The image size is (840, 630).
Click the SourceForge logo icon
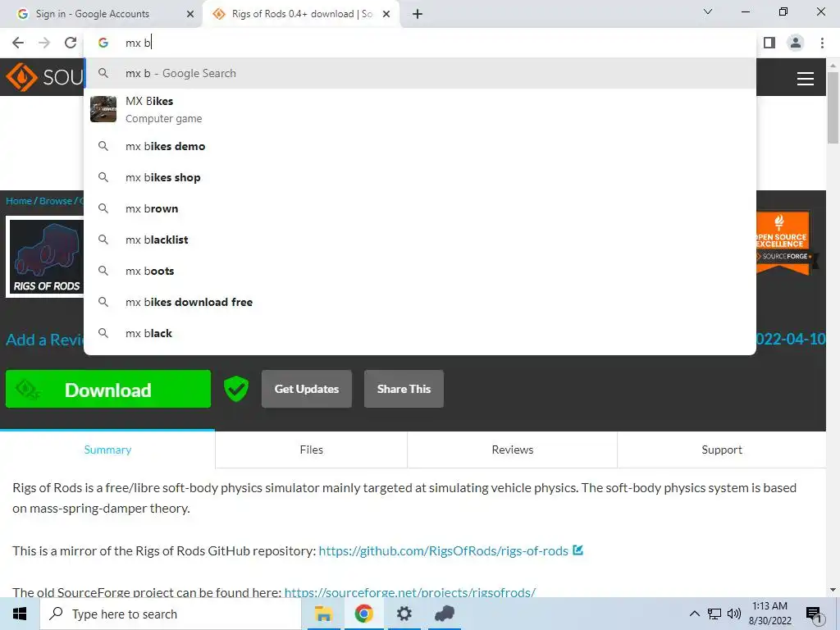coord(21,77)
